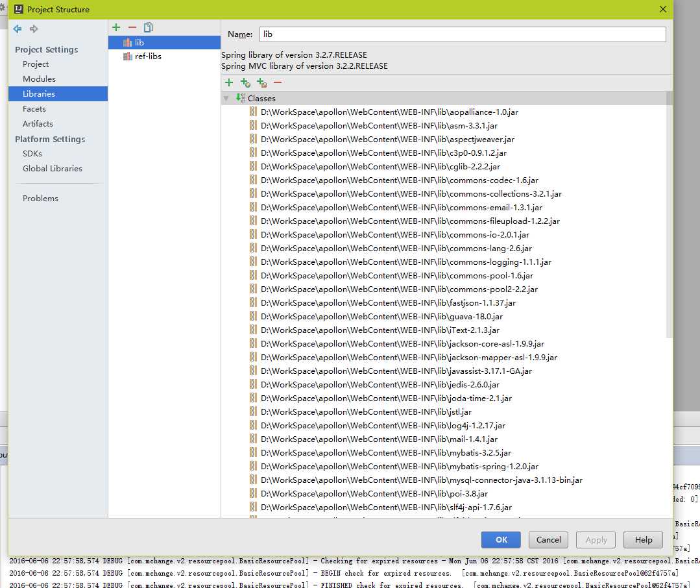Image resolution: width=700 pixels, height=588 pixels.
Task: Collapse the Classes tree node
Action: pyautogui.click(x=226, y=98)
